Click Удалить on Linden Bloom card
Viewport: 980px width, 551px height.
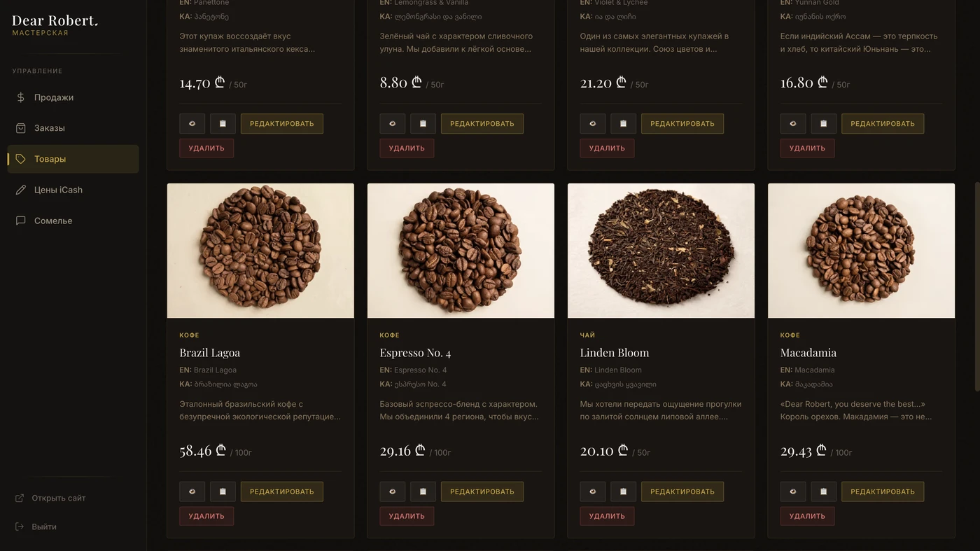[x=607, y=516]
